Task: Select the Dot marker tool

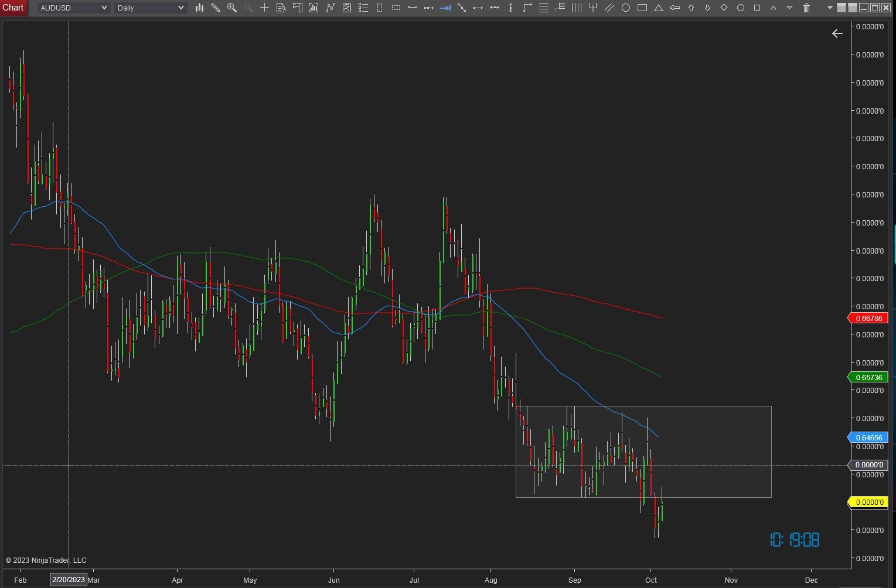Action: tap(741, 8)
